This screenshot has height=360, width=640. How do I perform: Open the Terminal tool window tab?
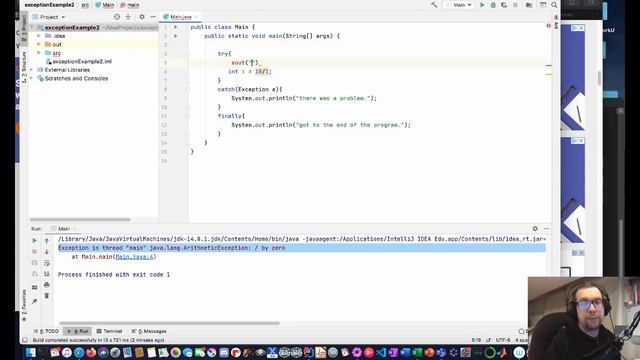point(109,331)
